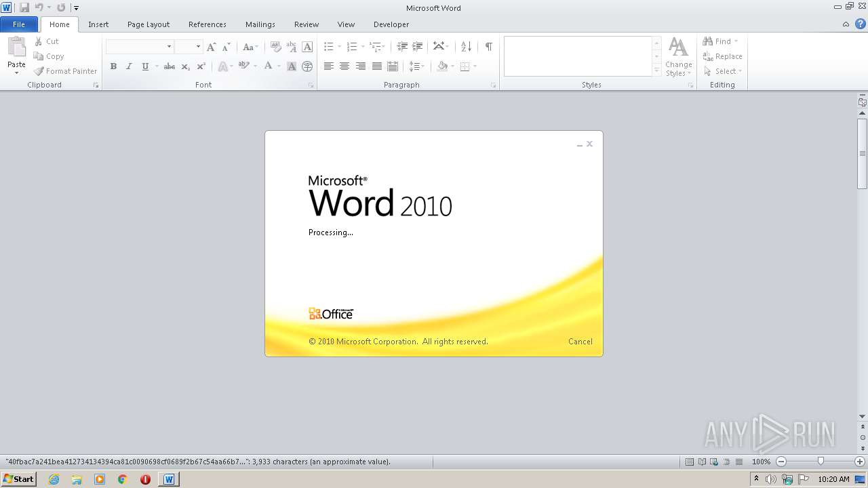Click Justify alignment icon

(x=376, y=66)
